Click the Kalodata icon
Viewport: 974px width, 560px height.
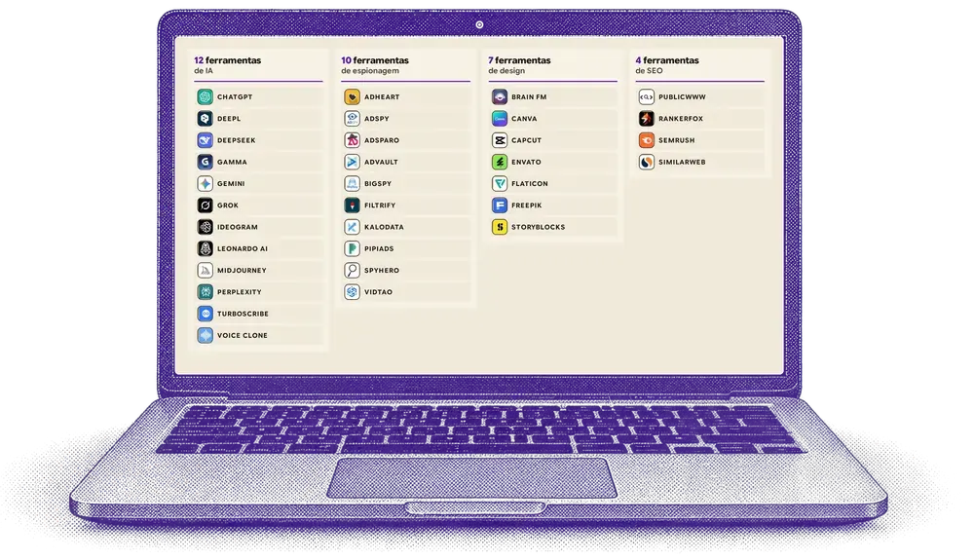353,227
